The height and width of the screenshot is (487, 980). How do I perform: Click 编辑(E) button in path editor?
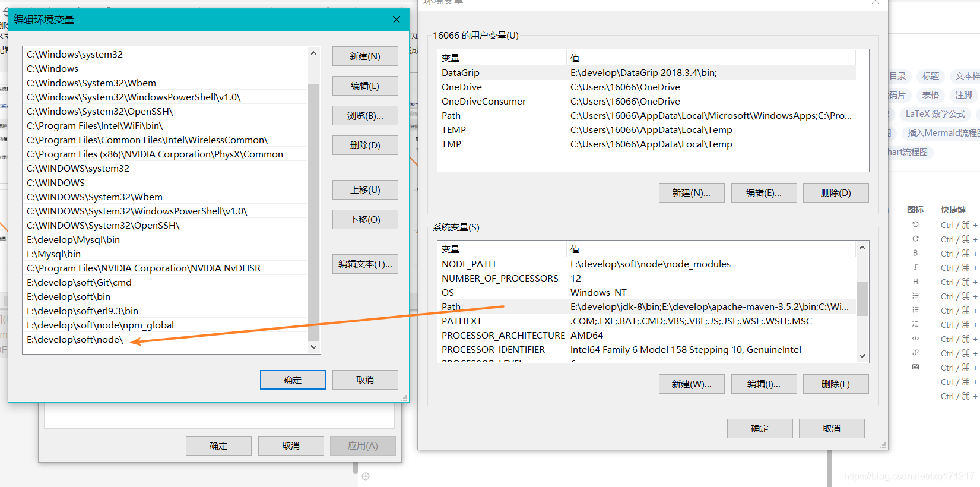coord(365,86)
